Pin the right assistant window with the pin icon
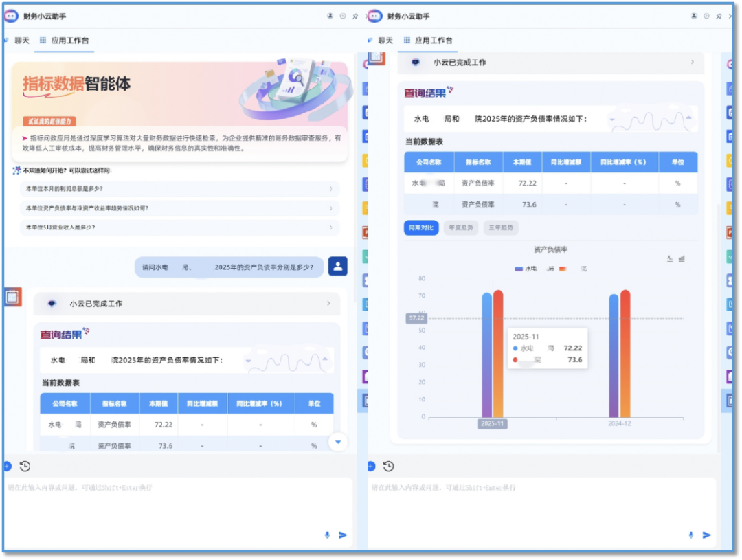The width and height of the screenshot is (742, 560). click(x=719, y=16)
